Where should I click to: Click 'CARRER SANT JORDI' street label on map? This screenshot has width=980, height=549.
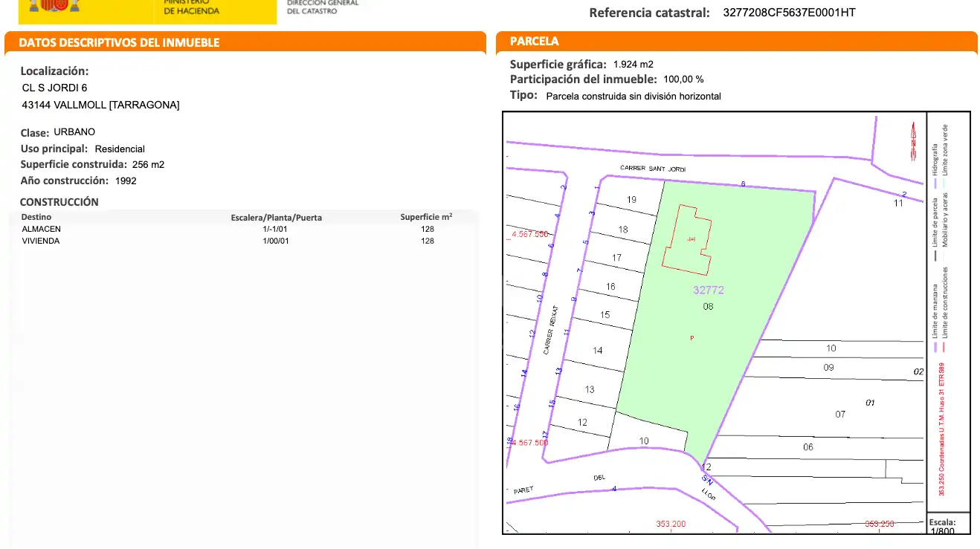pos(653,169)
